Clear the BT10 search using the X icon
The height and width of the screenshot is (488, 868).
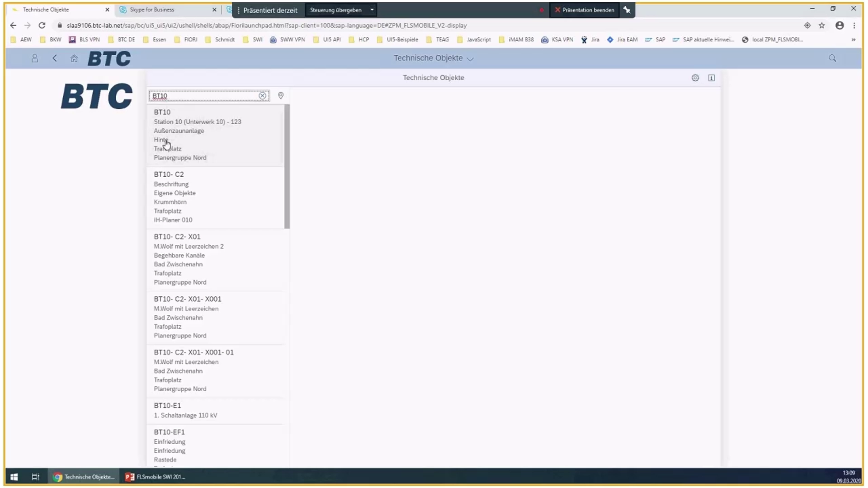[263, 96]
